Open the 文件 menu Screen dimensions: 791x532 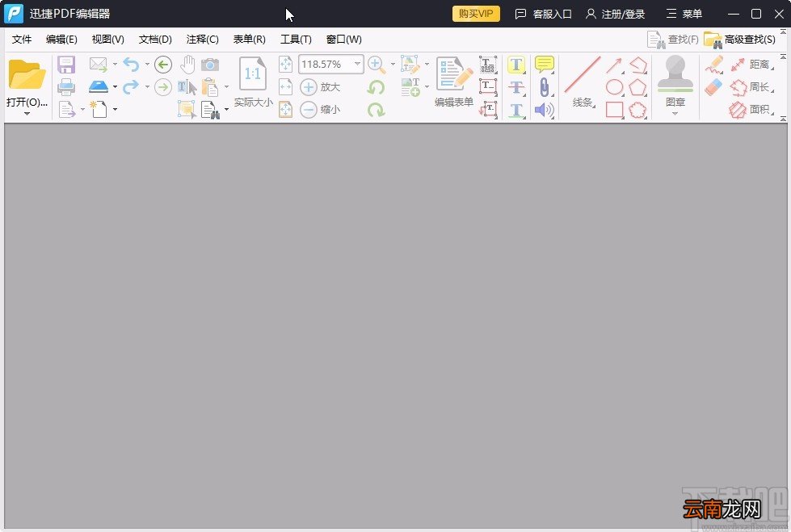[22, 40]
